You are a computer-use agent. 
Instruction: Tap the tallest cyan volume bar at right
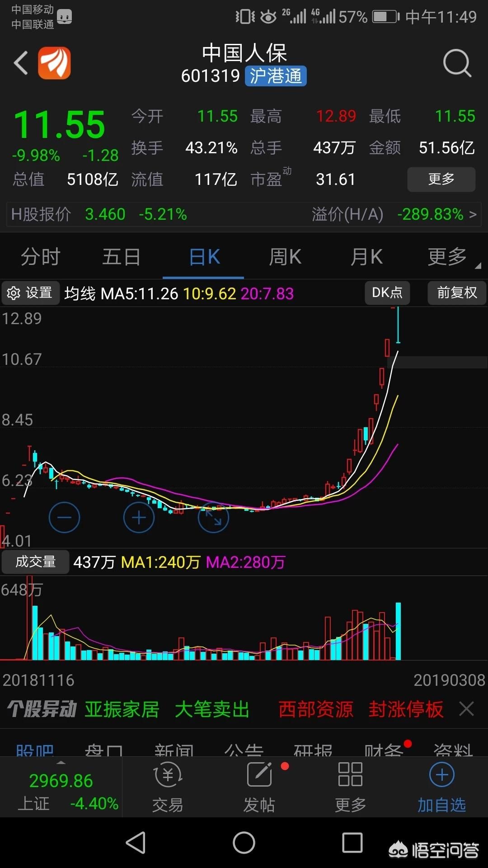398,631
